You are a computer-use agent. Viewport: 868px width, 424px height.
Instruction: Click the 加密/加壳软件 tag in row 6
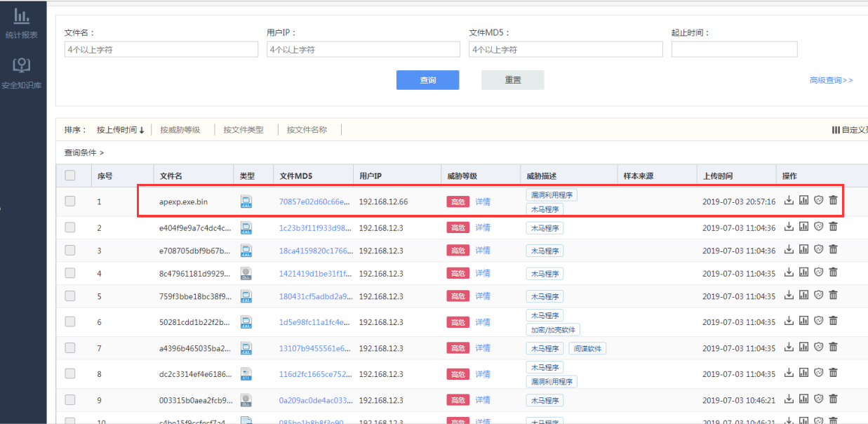coord(553,330)
